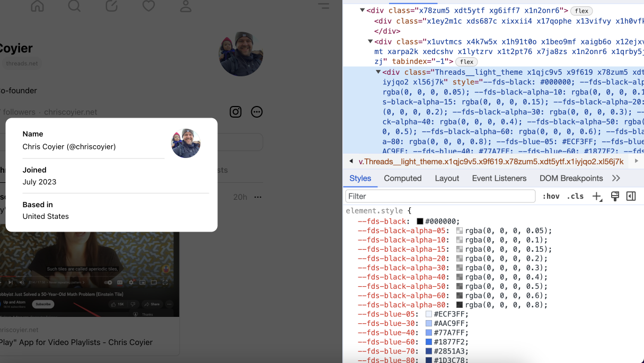Click the new style rule plus icon
644x363 pixels.
point(597,196)
